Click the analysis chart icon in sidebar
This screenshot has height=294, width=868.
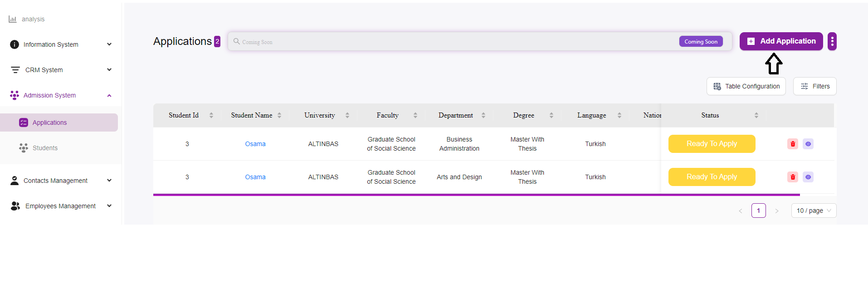point(13,19)
